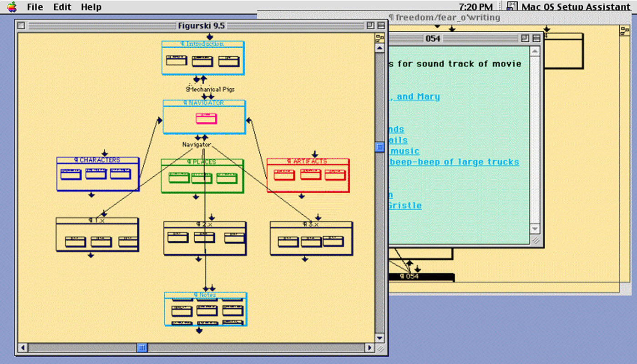
Task: Click the outgoing link arrow below CHARACTERS
Action: click(x=91, y=195)
